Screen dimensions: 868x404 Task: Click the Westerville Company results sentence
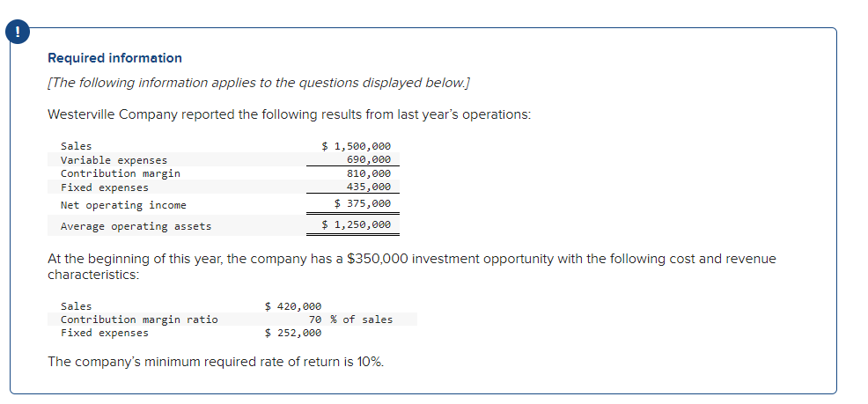[290, 114]
